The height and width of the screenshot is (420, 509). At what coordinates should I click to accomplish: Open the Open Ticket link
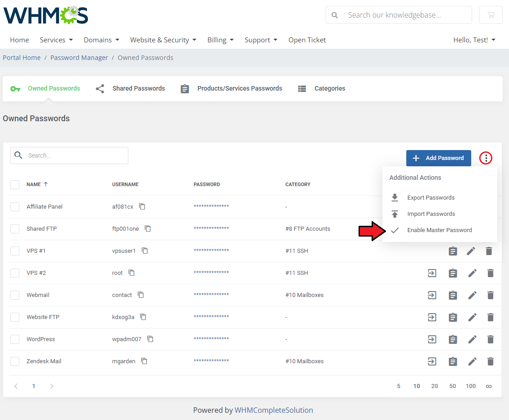(307, 40)
